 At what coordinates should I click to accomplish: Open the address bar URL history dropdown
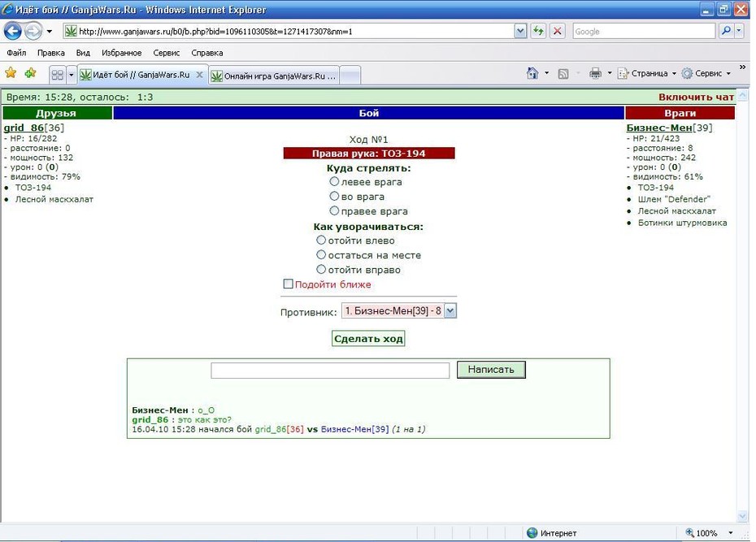coord(520,32)
